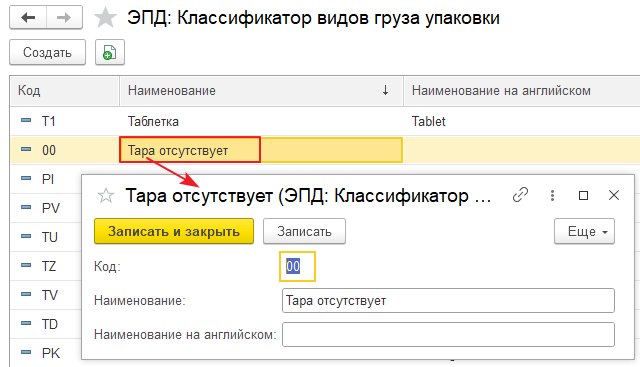Select the PV row icon
The height and width of the screenshot is (367, 640).
(x=26, y=207)
